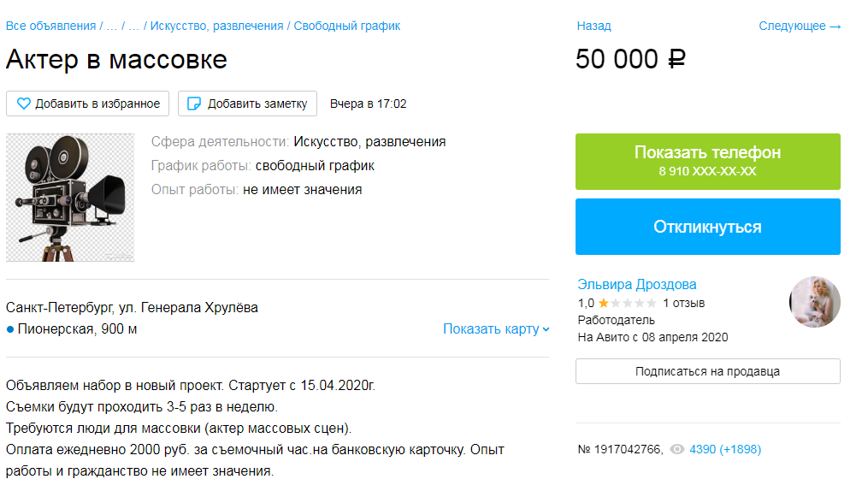Click the Назад link
Viewport: 868px width, 485px height.
point(593,26)
